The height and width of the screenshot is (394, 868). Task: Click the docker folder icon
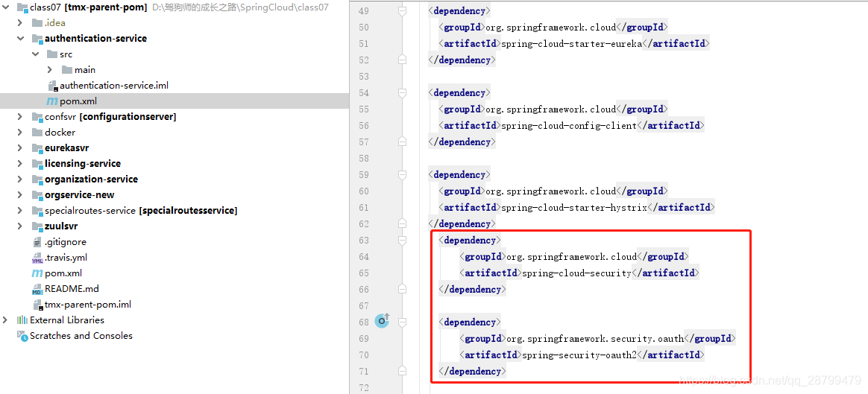[37, 132]
